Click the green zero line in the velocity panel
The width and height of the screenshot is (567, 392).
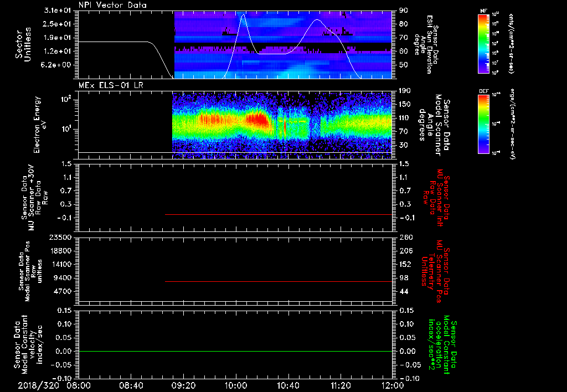tap(235, 351)
